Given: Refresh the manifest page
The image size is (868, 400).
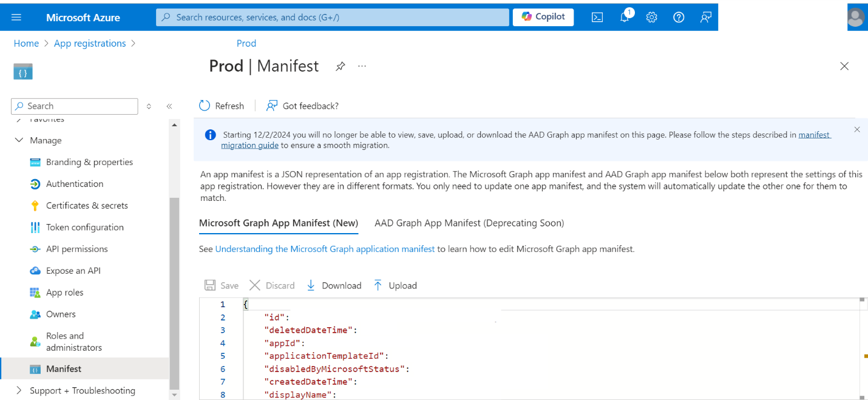Looking at the screenshot, I should pos(222,106).
